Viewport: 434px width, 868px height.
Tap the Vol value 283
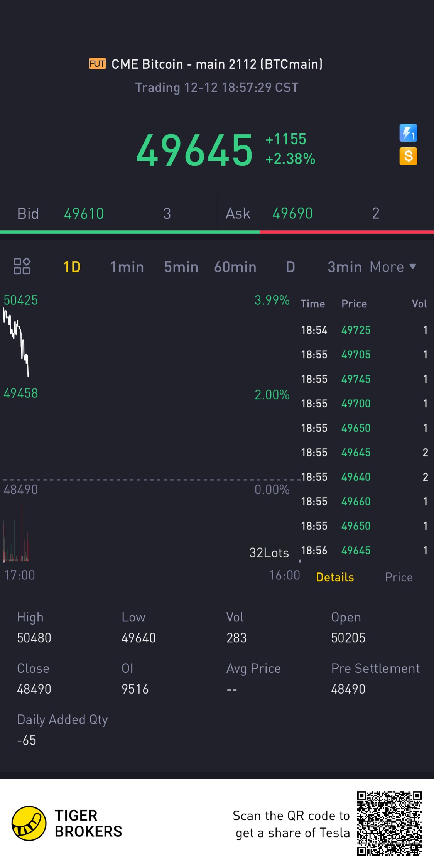tap(236, 638)
